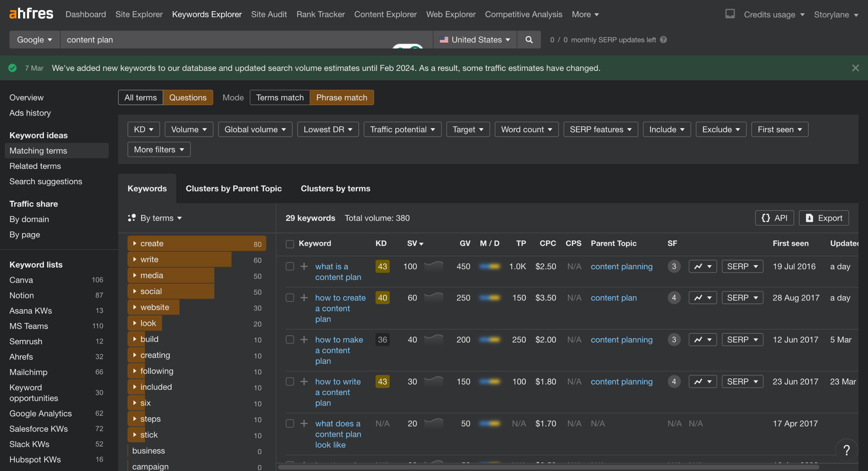This screenshot has width=868, height=471.
Task: Click the keyword search input field
Action: tap(246, 40)
